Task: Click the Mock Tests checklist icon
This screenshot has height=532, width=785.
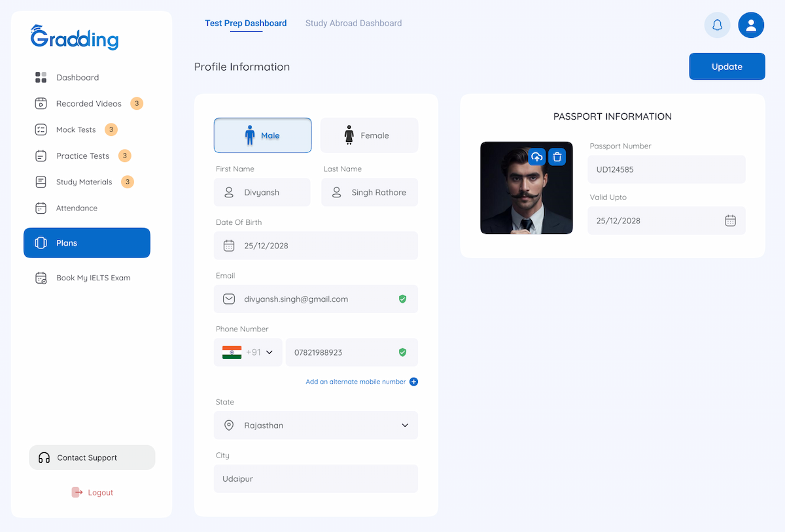Action: point(41,129)
